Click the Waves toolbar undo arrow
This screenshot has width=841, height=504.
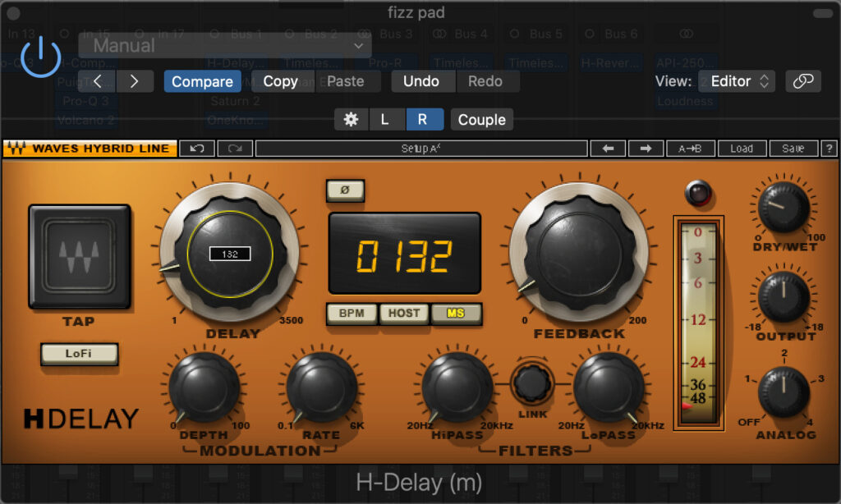tap(197, 149)
